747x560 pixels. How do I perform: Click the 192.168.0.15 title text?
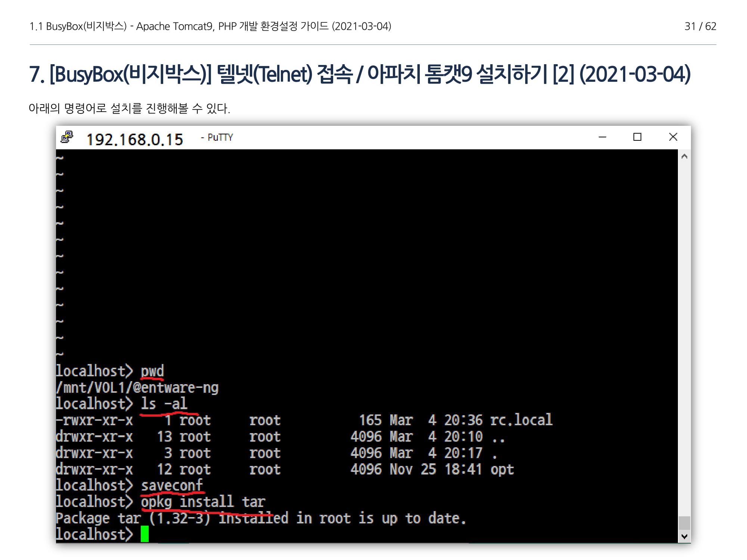134,140
